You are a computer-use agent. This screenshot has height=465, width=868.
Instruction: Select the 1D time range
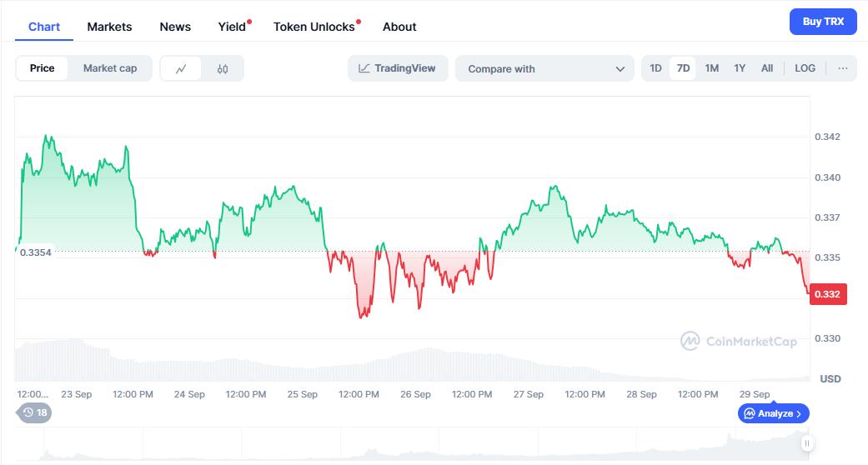(x=656, y=68)
